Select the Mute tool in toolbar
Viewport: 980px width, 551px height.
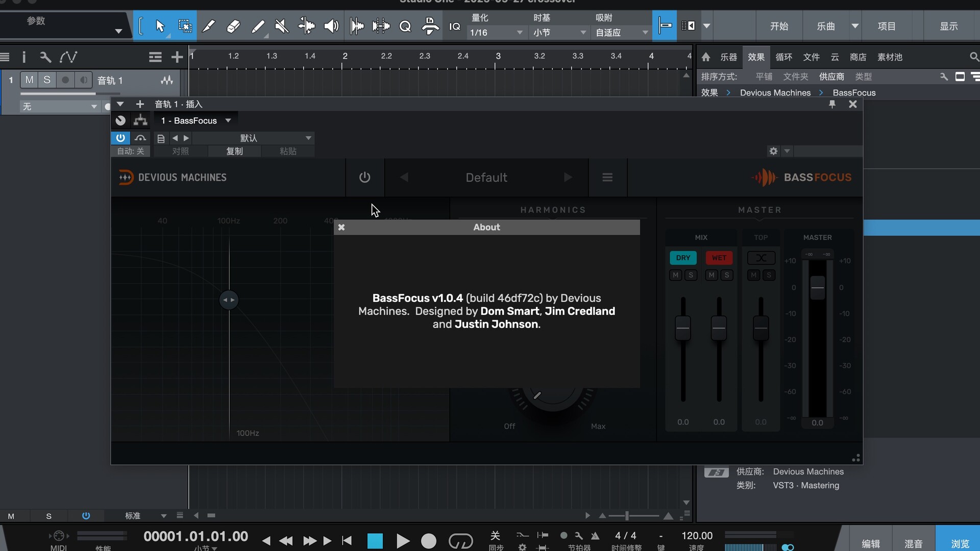[x=282, y=26]
